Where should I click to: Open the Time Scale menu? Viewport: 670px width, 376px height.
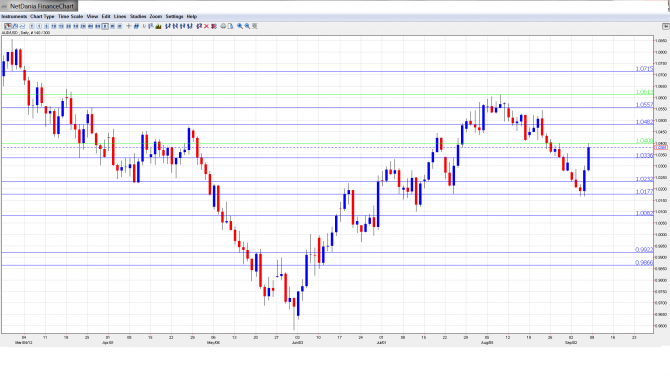coord(71,16)
